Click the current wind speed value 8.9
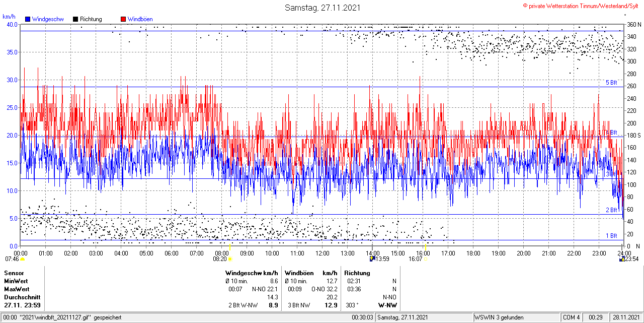Screen dimensions: 644x323 click(x=273, y=305)
